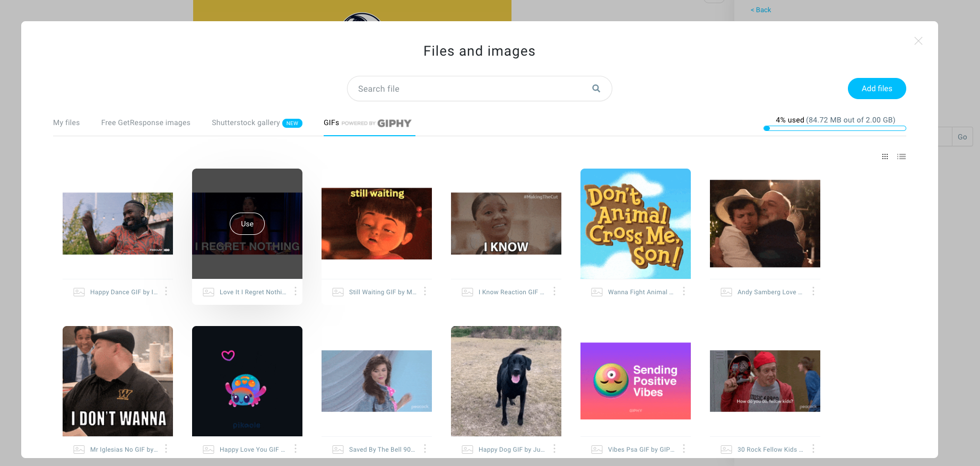Select Don't Animal Cross Me Son thumbnail
Viewport: 980px width, 466px height.
(636, 224)
